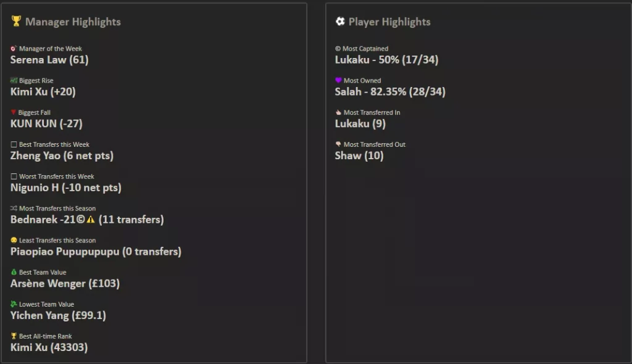Click the purple heart Most Owned icon

pyautogui.click(x=338, y=81)
